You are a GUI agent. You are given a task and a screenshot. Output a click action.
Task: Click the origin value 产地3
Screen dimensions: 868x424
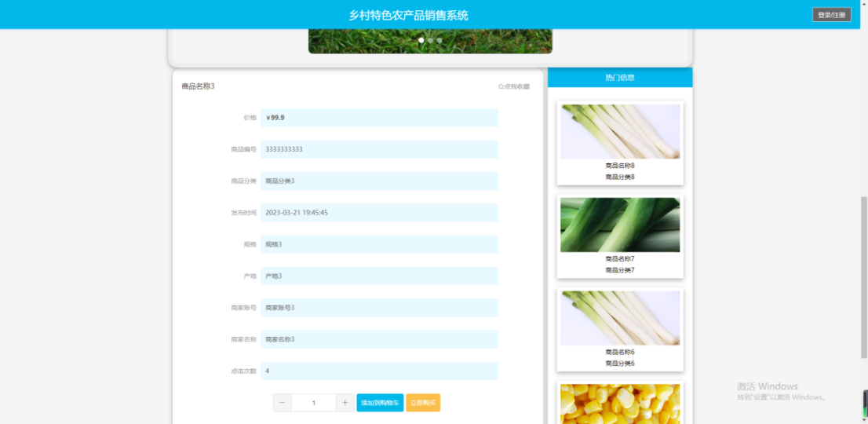click(x=273, y=276)
